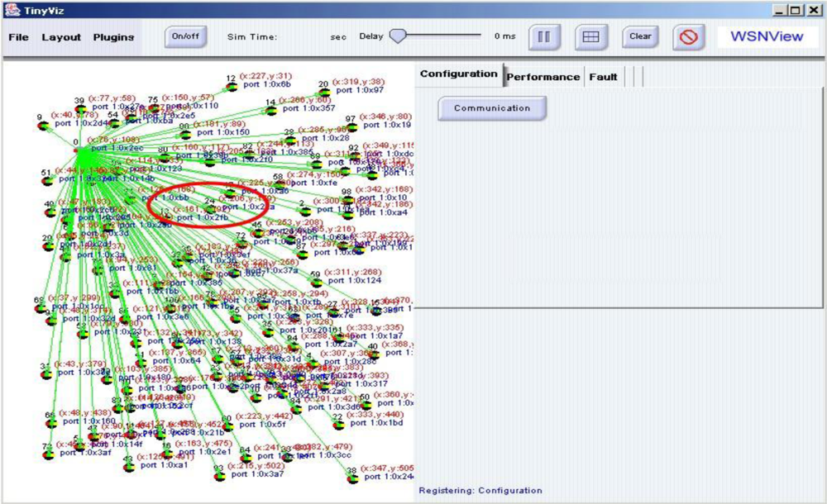Select sensor node 98 in the network view
827x504 pixels.
(x=347, y=200)
